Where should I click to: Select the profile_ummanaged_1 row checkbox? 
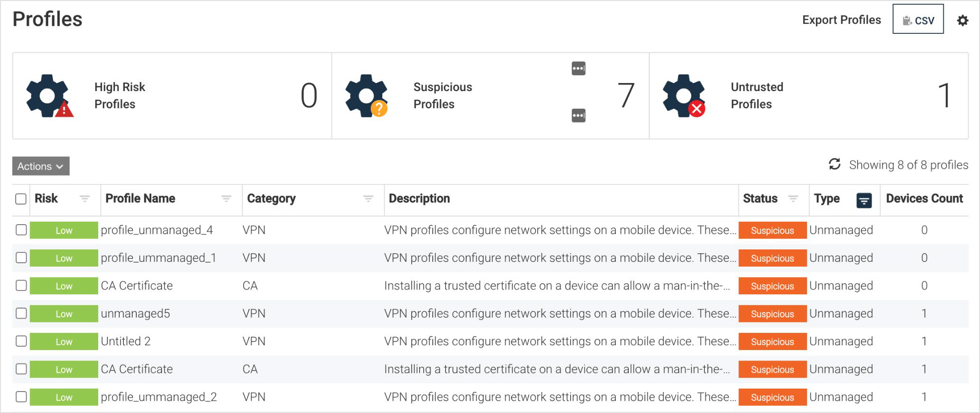click(21, 258)
